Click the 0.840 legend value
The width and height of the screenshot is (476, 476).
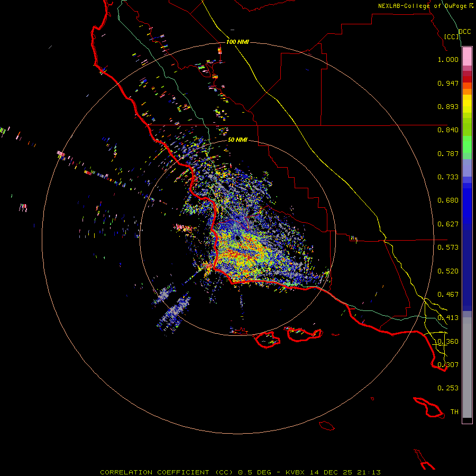coord(448,130)
